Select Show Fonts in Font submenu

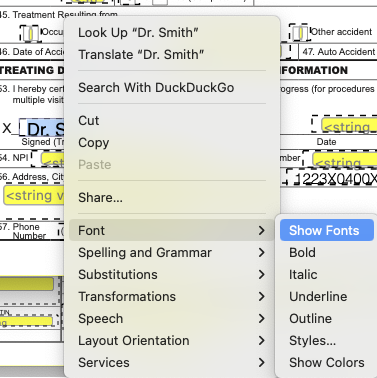[327, 230]
